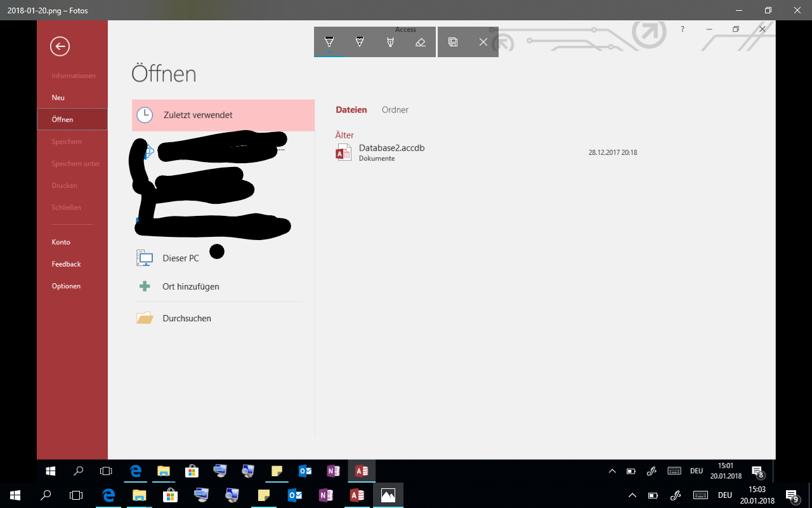Open Outlook on the 15:03 taskbar
The height and width of the screenshot is (508, 812).
[295, 495]
